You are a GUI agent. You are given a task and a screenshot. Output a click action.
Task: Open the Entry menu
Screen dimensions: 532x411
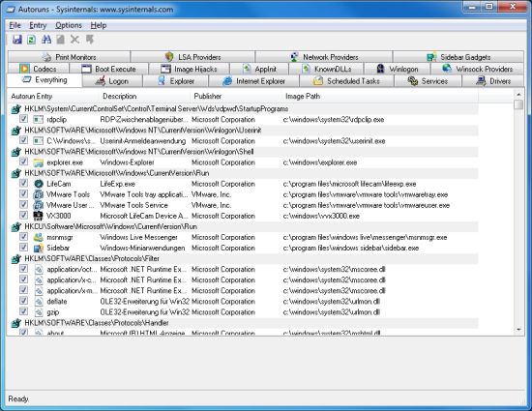[x=38, y=25]
